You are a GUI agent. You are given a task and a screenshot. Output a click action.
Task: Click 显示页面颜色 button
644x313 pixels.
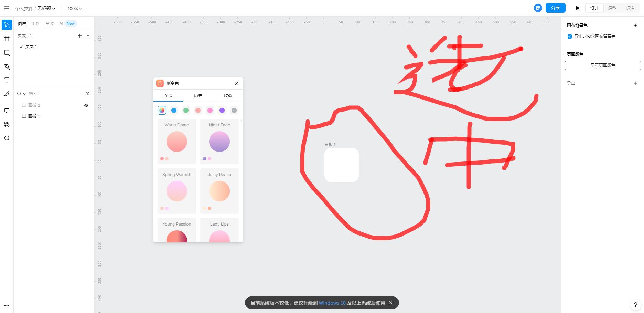coord(603,65)
